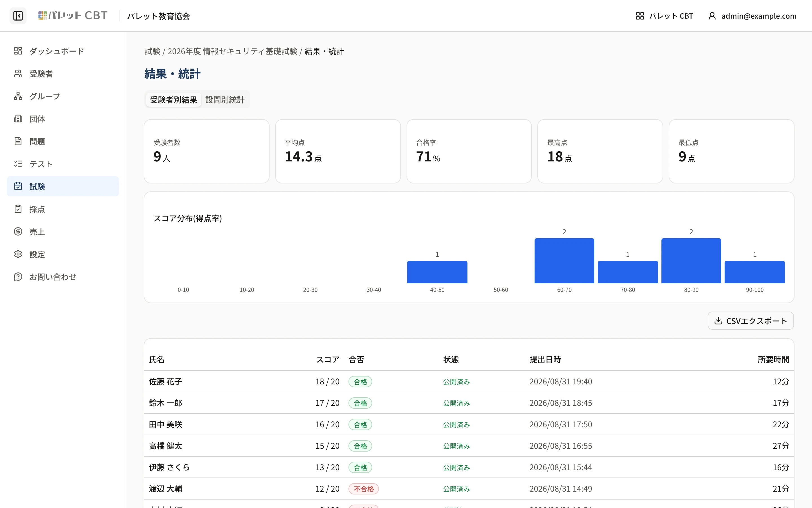
Task: Click the user profile icon
Action: click(712, 16)
